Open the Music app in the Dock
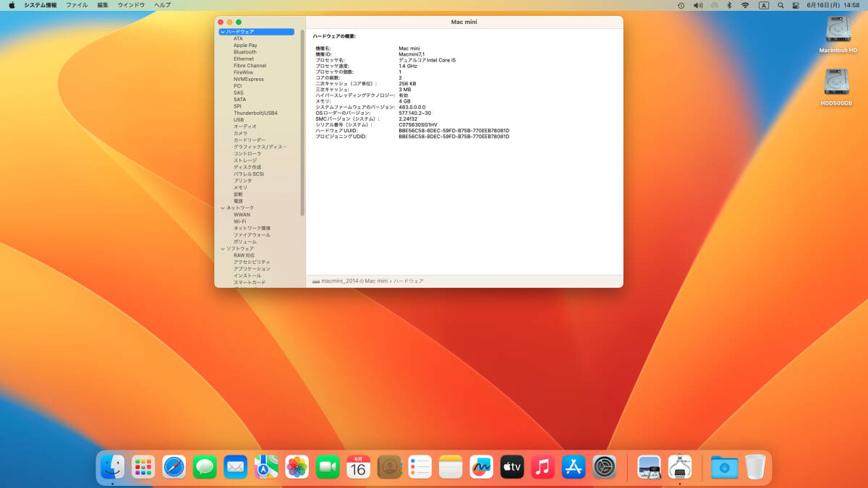Screen dimensions: 868x488 (543, 467)
